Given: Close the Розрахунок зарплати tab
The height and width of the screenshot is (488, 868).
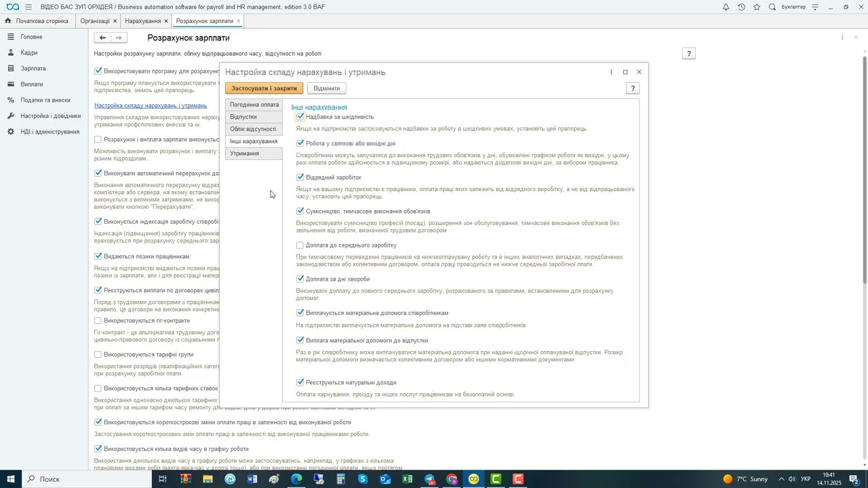Looking at the screenshot, I should 239,21.
